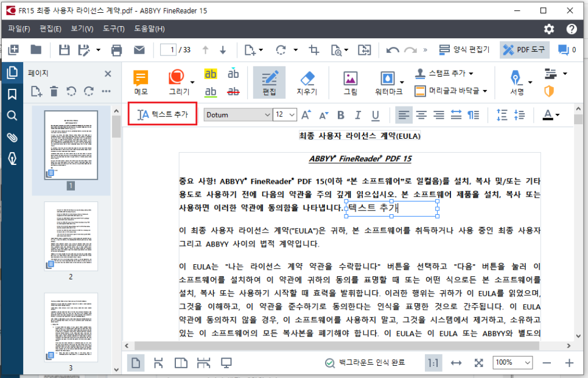Open the 편집(E) menu
588x378 pixels.
click(x=51, y=29)
